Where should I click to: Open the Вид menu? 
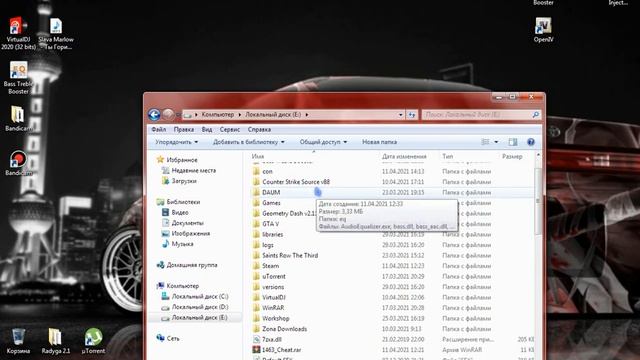(x=207, y=129)
